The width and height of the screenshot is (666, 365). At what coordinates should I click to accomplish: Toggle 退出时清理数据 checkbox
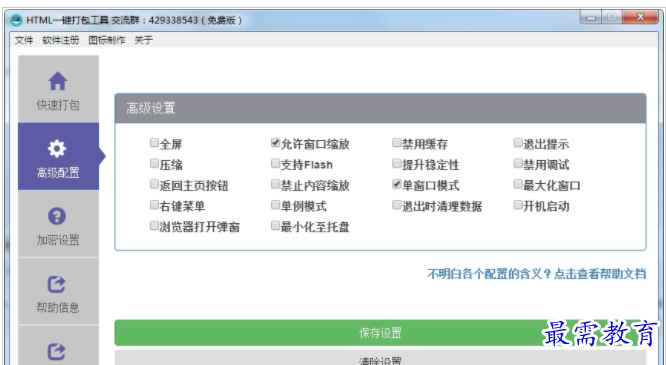397,205
